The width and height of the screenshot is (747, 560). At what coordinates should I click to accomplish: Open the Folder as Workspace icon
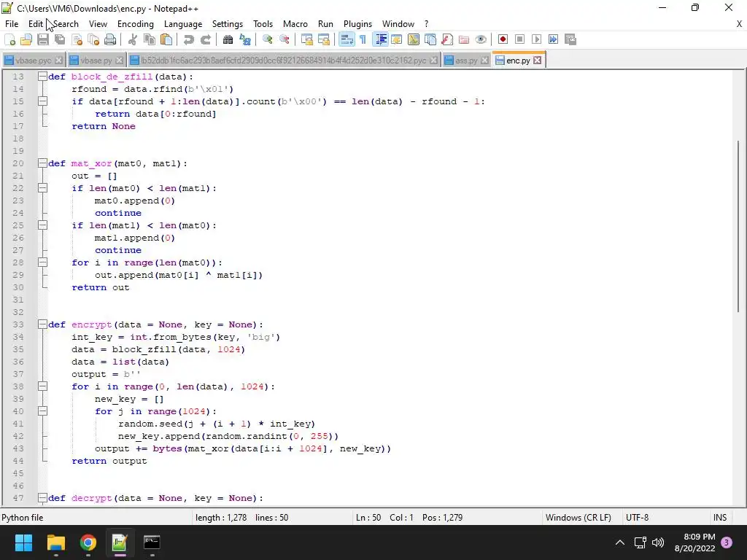tap(464, 39)
